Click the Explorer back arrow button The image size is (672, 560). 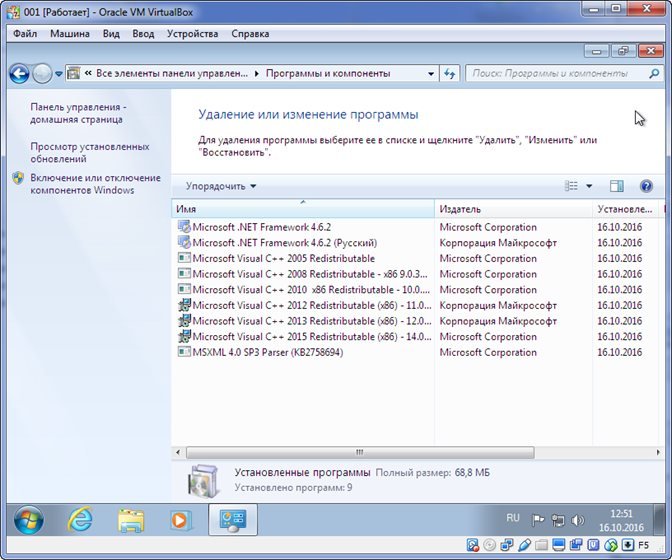[x=19, y=74]
